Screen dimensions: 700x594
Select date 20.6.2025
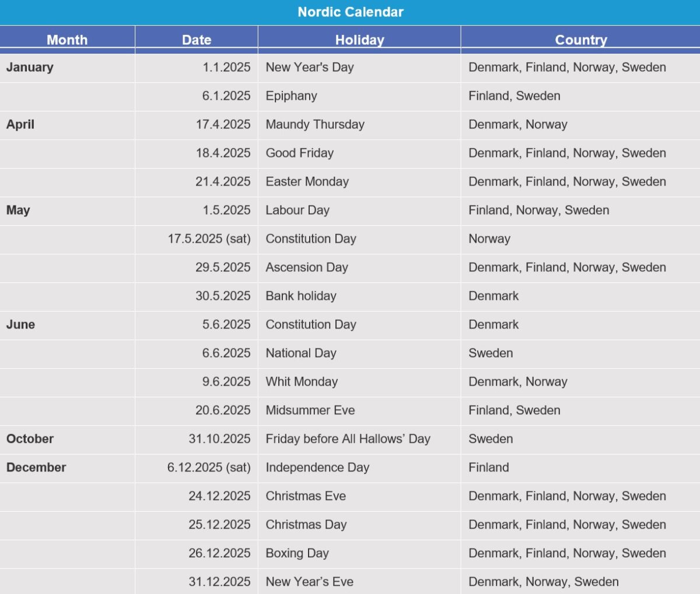point(223,410)
